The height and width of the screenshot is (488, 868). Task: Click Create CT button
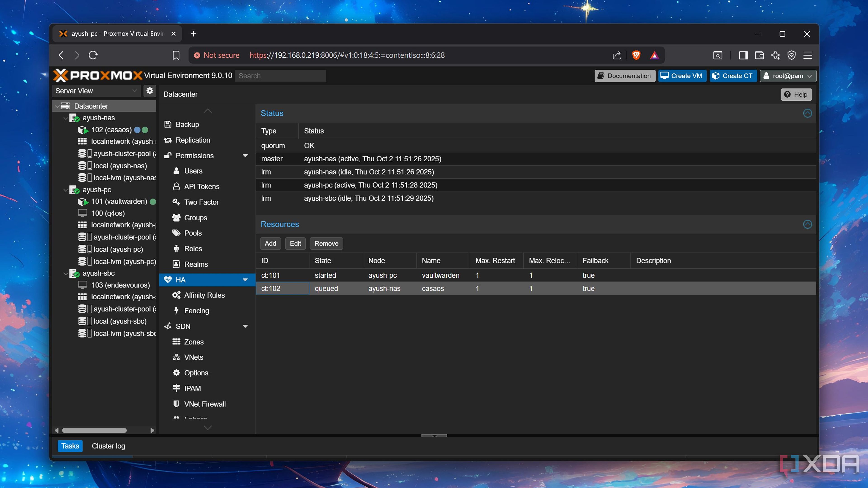733,76
